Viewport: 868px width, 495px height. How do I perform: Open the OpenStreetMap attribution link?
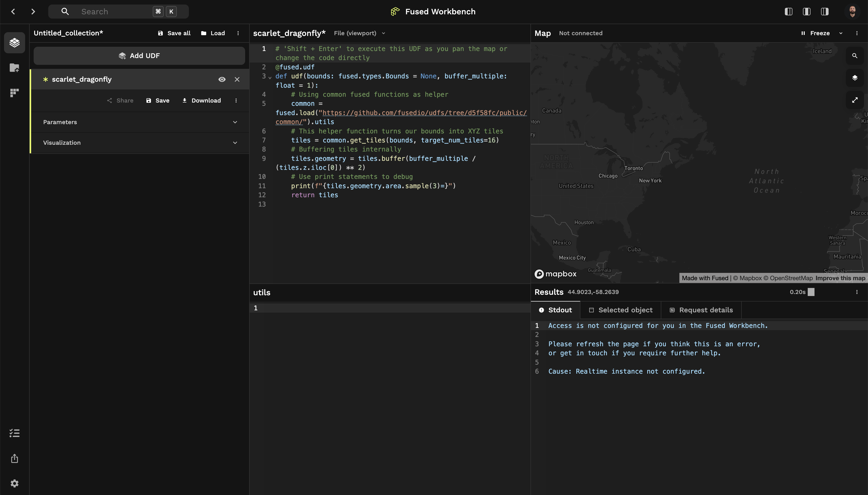[788, 278]
